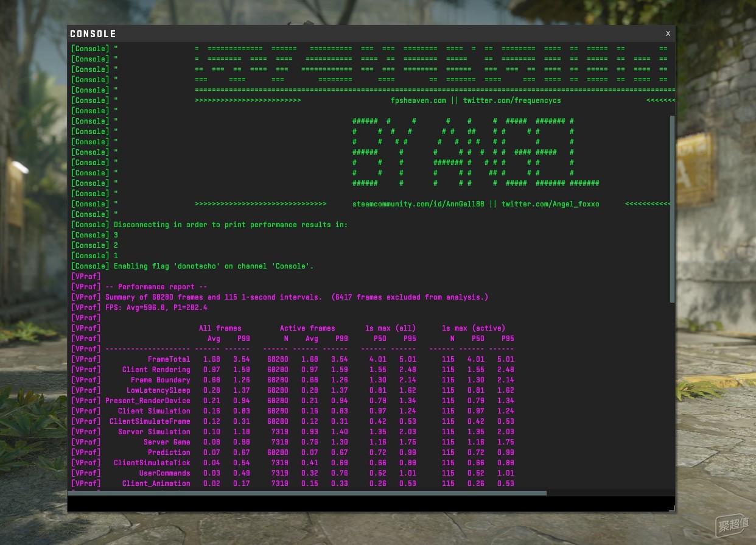Click the vertical scrollbar thumb of the console
756x545 pixels.
(x=672, y=209)
